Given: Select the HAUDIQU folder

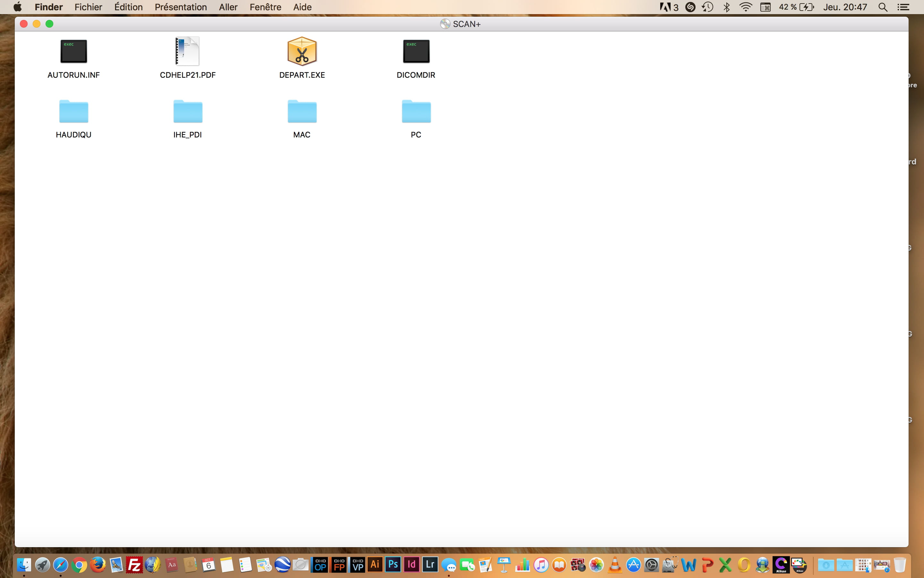Looking at the screenshot, I should click(x=74, y=111).
